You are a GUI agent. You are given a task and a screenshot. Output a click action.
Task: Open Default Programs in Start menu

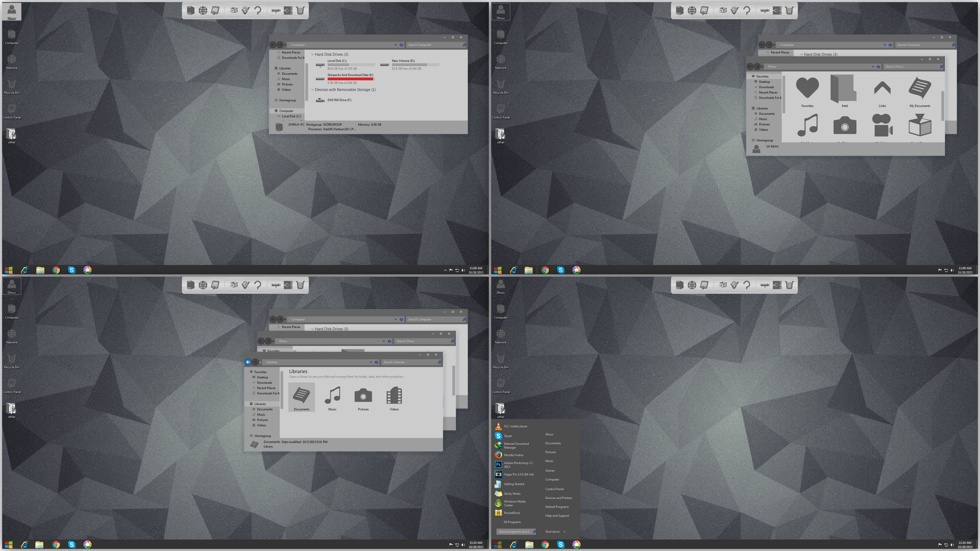pos(557,507)
